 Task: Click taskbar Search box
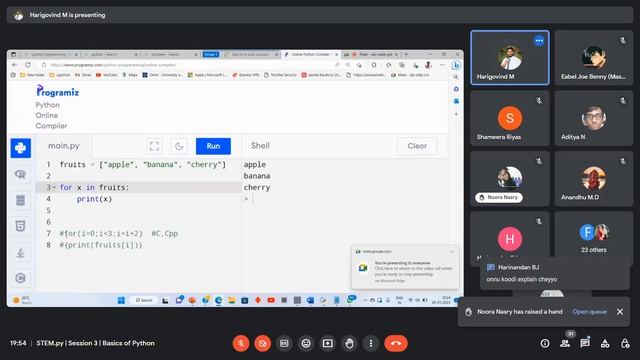pos(144,300)
